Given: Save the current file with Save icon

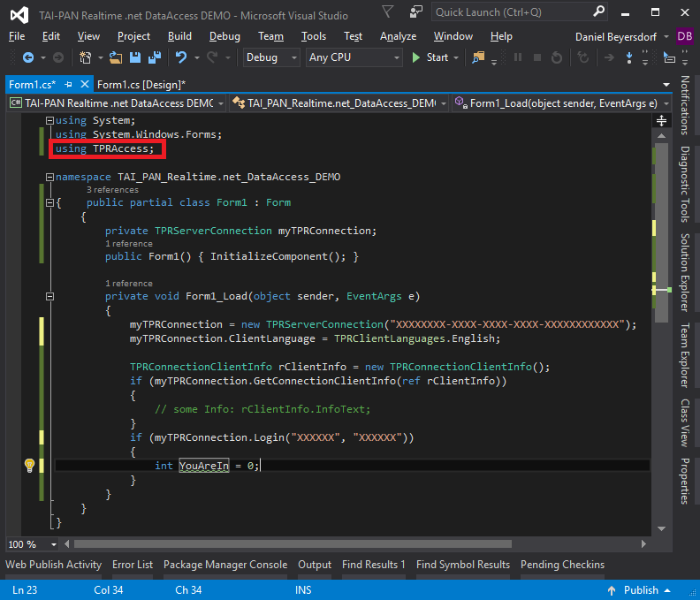Looking at the screenshot, I should point(135,57).
